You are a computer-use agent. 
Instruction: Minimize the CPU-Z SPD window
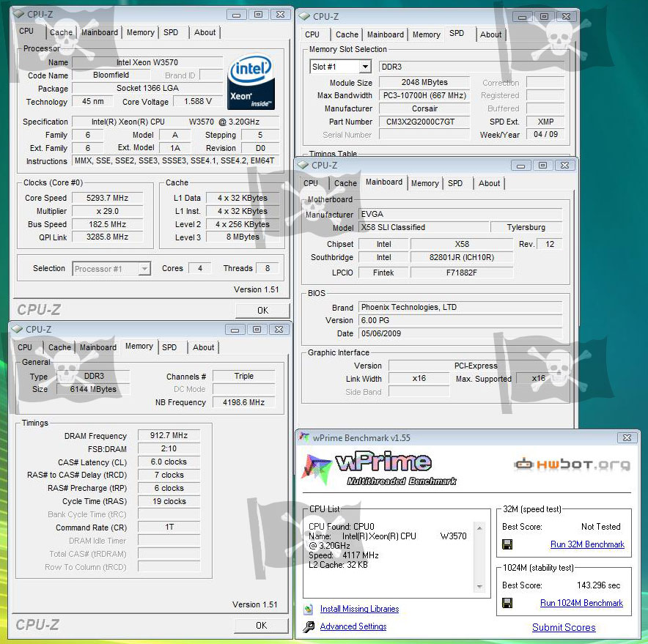(523, 17)
